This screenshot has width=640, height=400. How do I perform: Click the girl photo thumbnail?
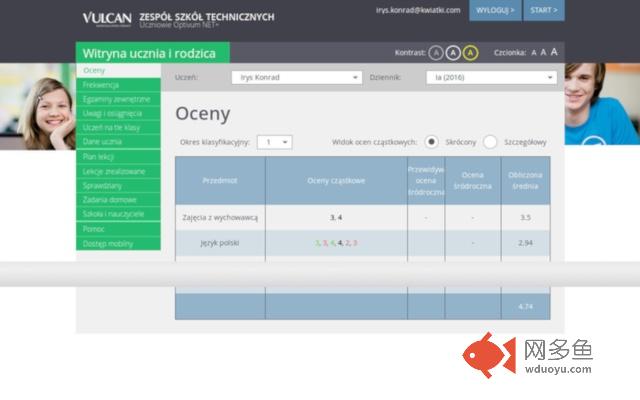tap(38, 106)
